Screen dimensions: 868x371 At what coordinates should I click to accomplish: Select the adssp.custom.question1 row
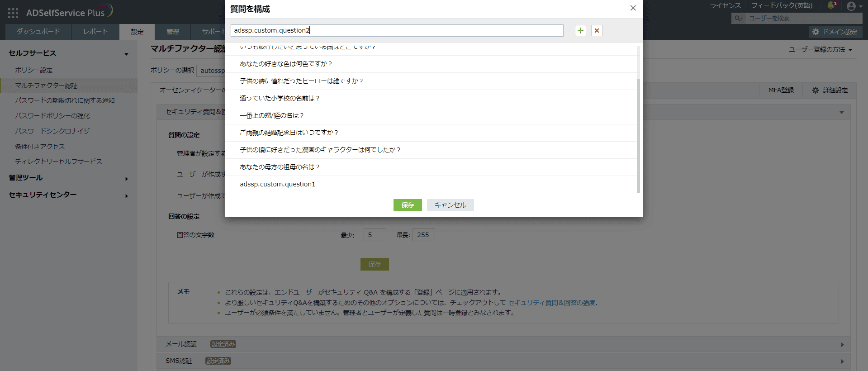(431, 184)
